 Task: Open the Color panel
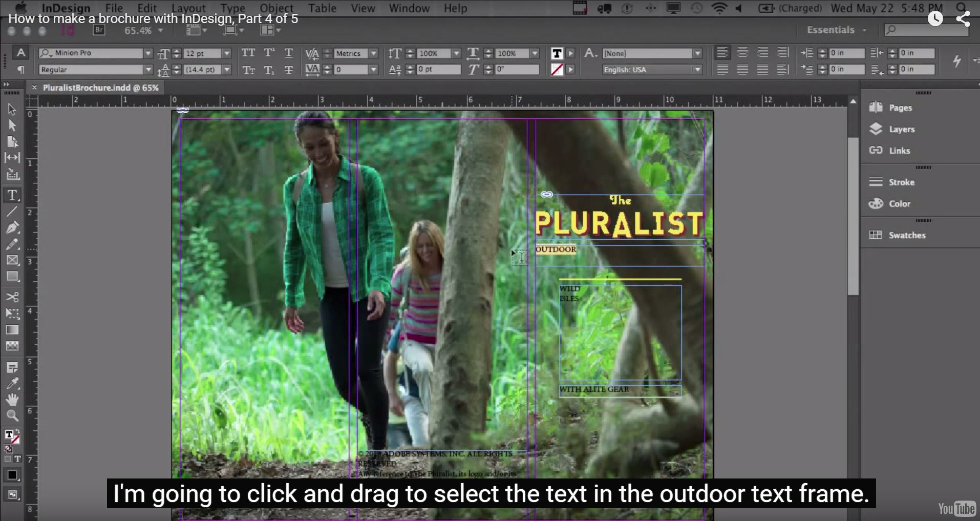[x=890, y=203]
